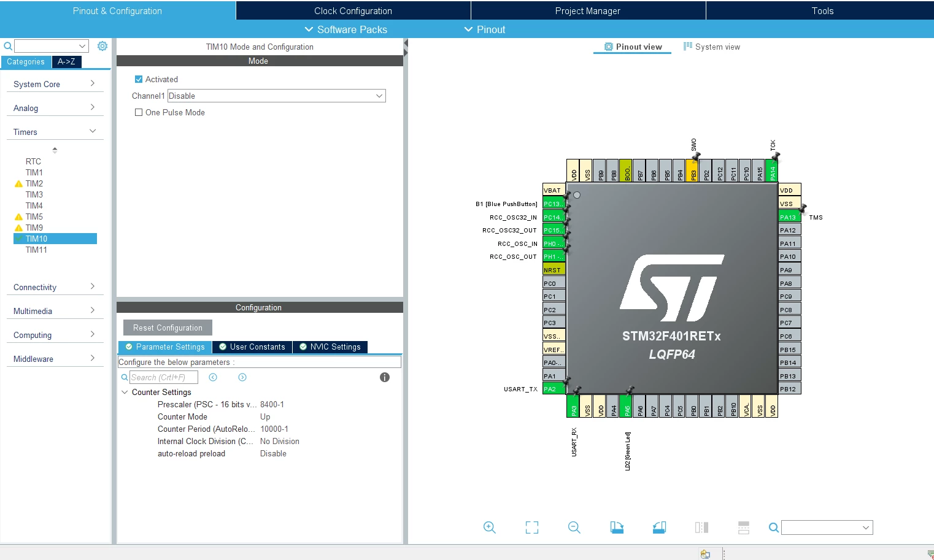Click the Reset Configuration button
The image size is (934, 560).
(168, 328)
